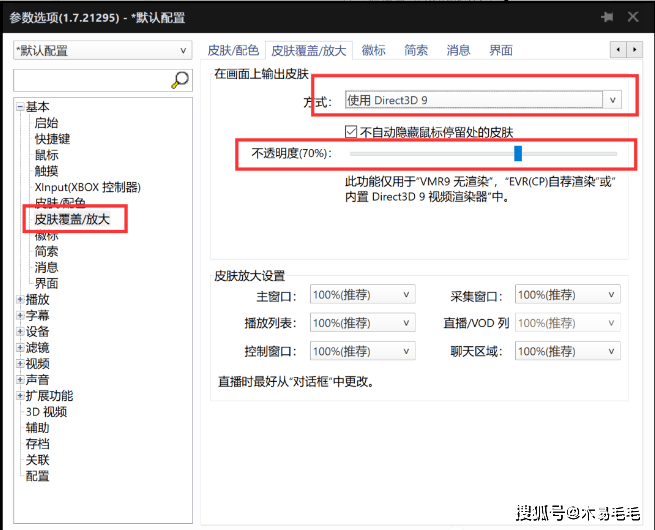Switch to the 消息 tab
This screenshot has height=530, width=655.
pyautogui.click(x=458, y=51)
